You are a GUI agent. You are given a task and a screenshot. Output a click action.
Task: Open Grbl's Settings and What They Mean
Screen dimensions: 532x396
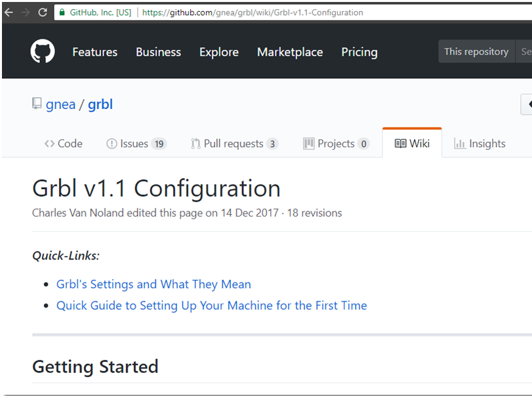coord(153,284)
